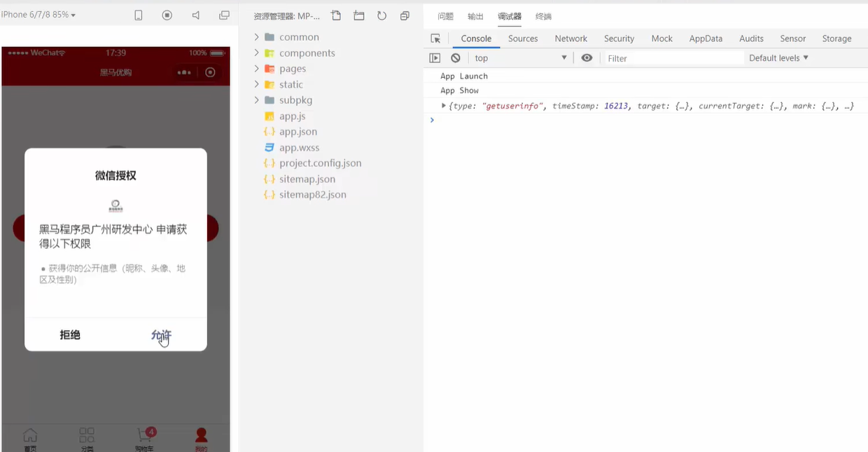868x452 pixels.
Task: Go to the home tab icon
Action: click(x=30, y=439)
